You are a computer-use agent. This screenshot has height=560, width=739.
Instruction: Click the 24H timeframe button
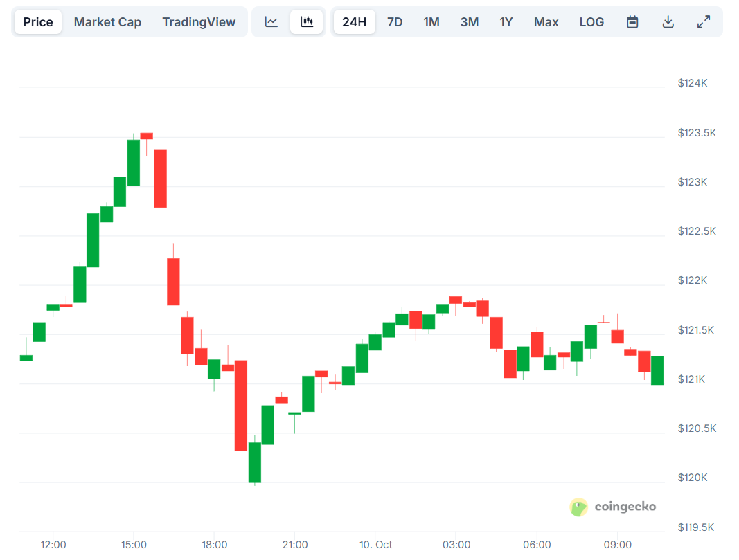tap(354, 21)
